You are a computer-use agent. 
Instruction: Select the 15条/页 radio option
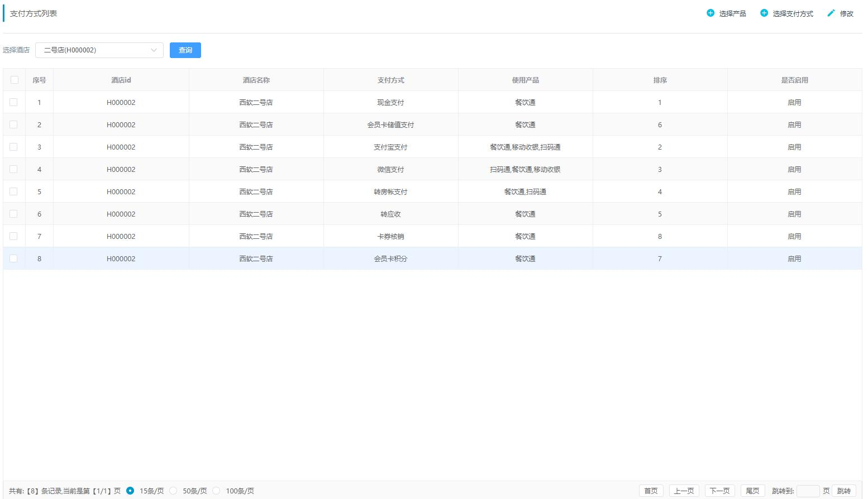coord(130,491)
